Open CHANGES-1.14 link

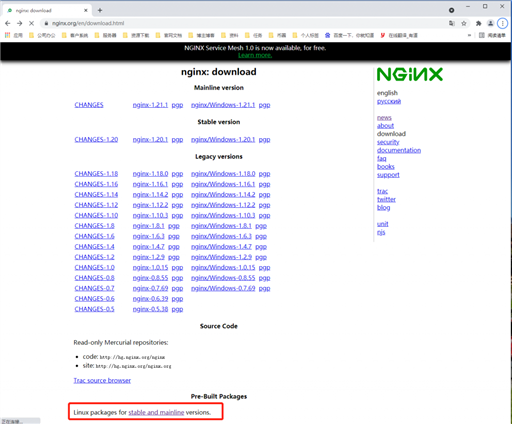96,194
